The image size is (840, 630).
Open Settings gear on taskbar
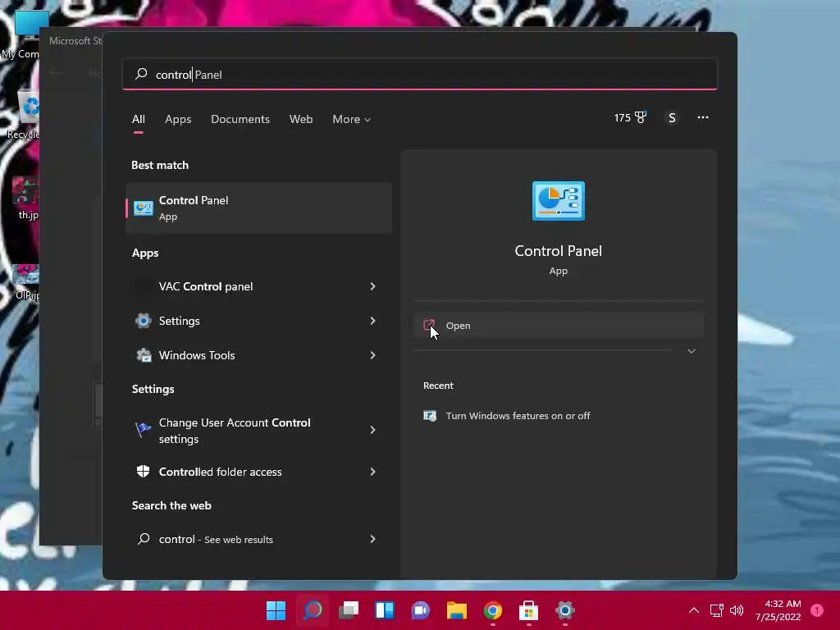[564, 610]
